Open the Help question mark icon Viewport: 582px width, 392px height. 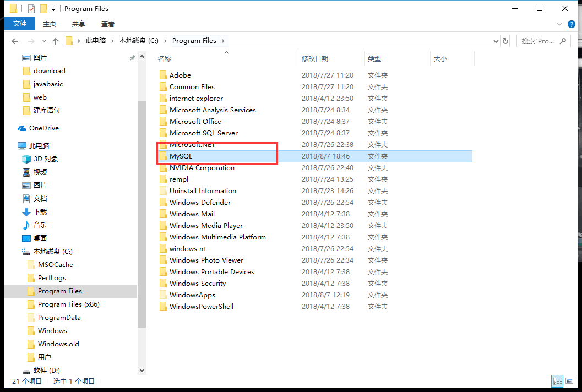point(571,24)
